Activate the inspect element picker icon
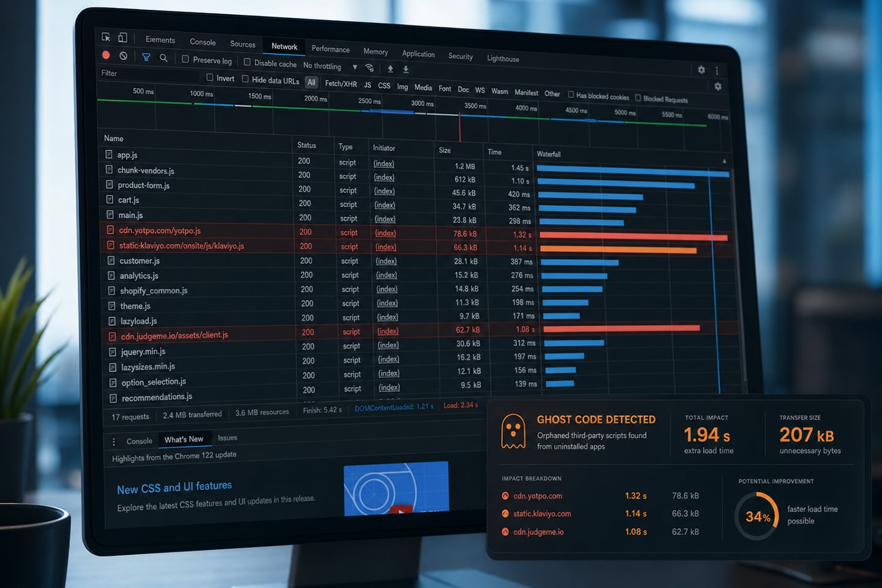882x588 pixels. tap(106, 37)
